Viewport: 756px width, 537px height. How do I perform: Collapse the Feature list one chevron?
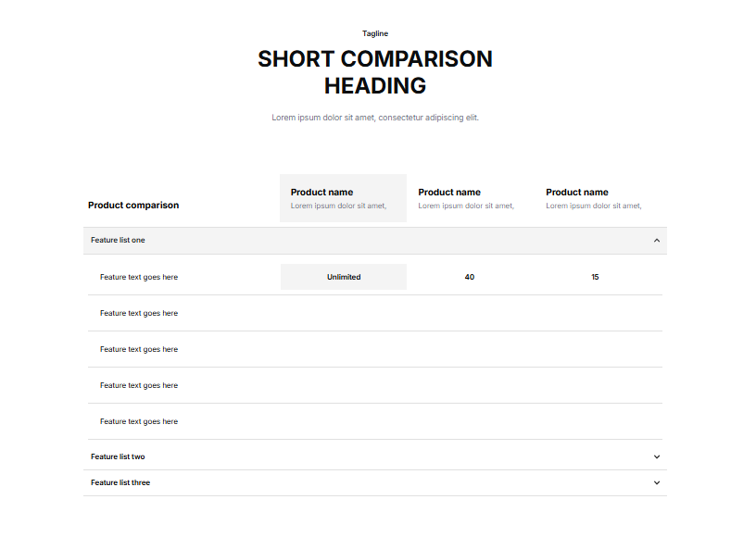657,241
